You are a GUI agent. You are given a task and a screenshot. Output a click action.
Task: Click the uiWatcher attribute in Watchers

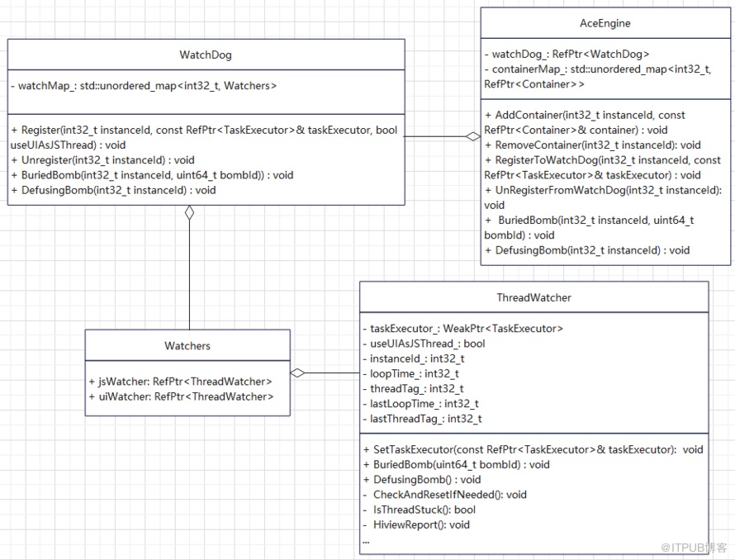(182, 396)
